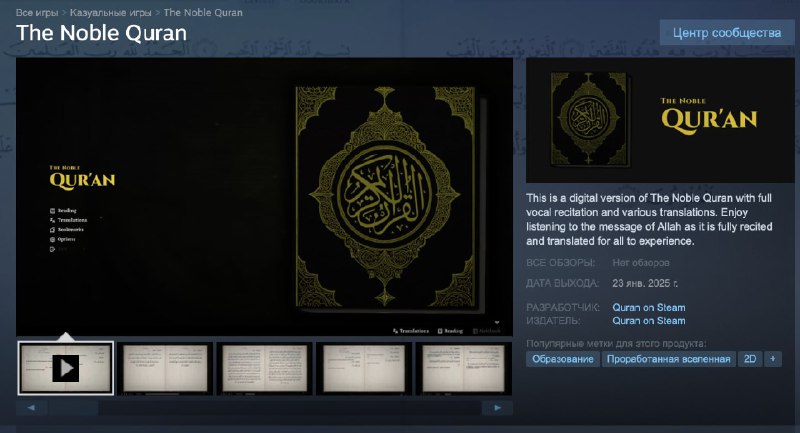Select the Образование tag

click(562, 359)
